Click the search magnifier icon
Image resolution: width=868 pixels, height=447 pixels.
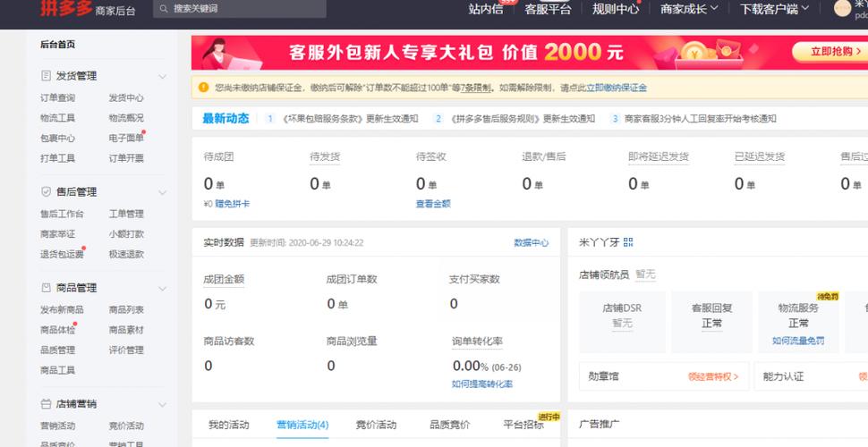click(164, 9)
